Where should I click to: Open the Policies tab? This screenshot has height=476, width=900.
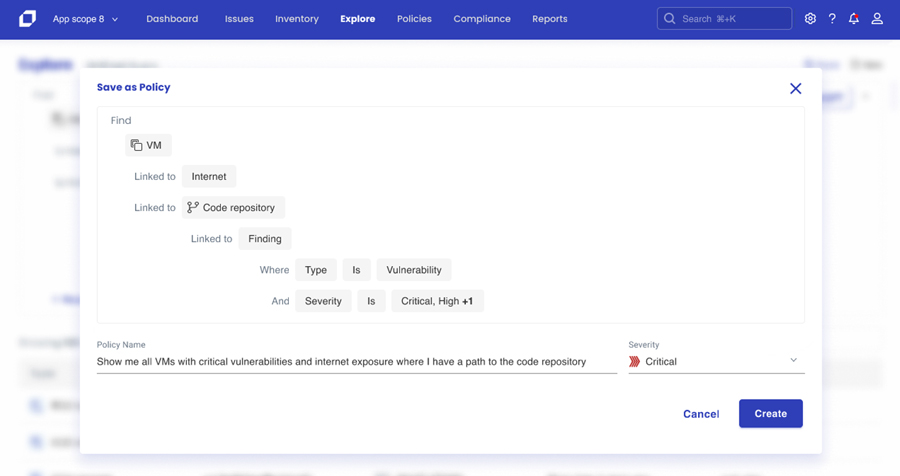(414, 19)
